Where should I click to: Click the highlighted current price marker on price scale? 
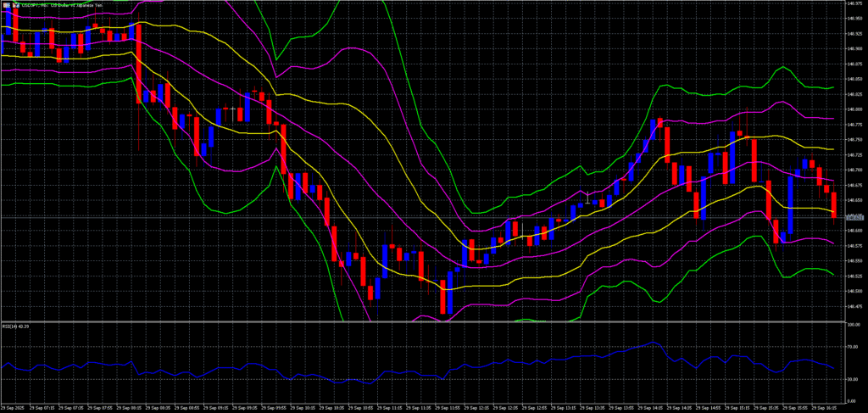[x=855, y=217]
